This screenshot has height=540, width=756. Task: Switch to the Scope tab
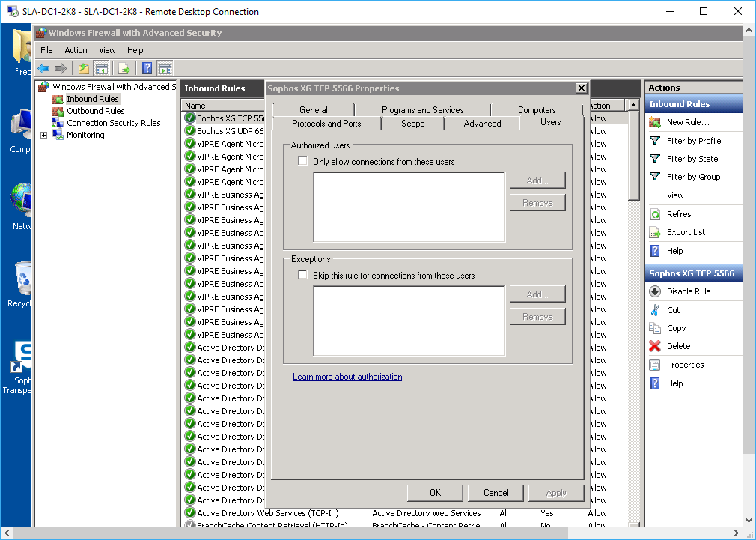pyautogui.click(x=412, y=123)
